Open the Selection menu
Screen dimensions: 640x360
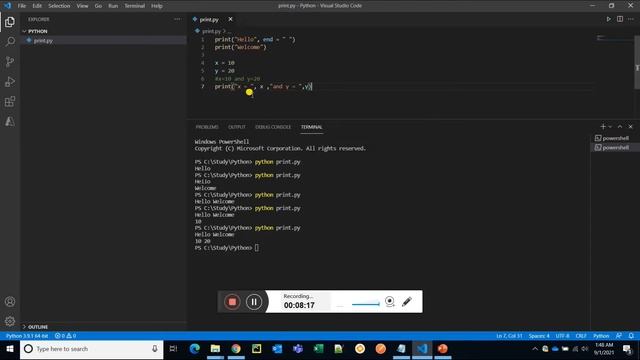point(59,6)
